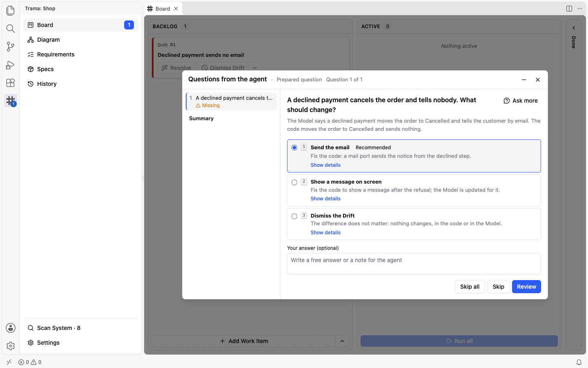Open the Manage gear icon in activity bar
This screenshot has width=588, height=368.
pyautogui.click(x=11, y=346)
